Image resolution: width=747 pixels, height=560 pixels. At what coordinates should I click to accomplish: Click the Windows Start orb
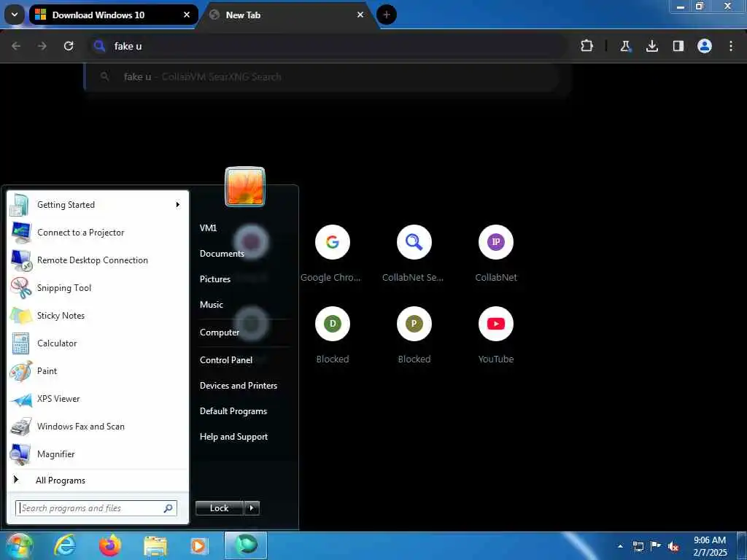[x=20, y=545]
